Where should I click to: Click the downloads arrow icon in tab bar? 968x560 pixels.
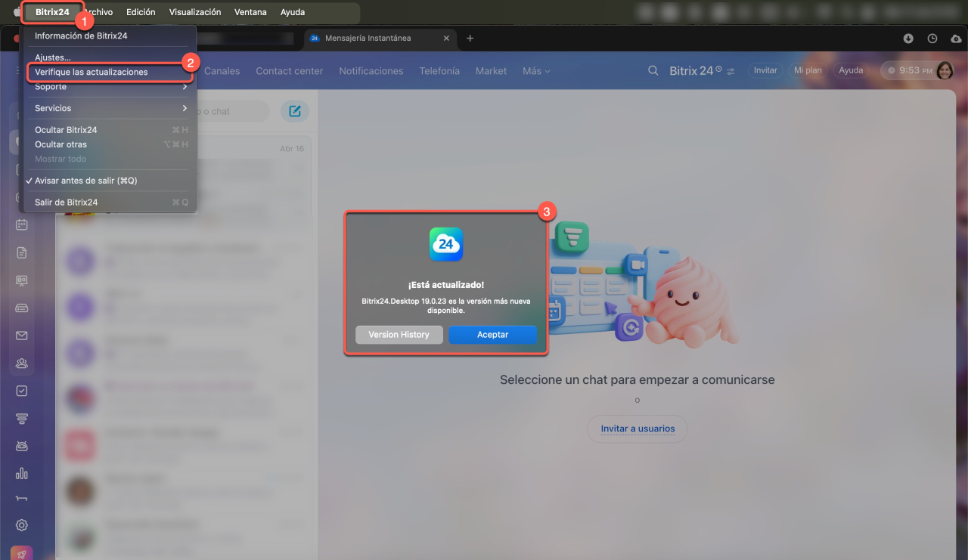click(x=908, y=39)
